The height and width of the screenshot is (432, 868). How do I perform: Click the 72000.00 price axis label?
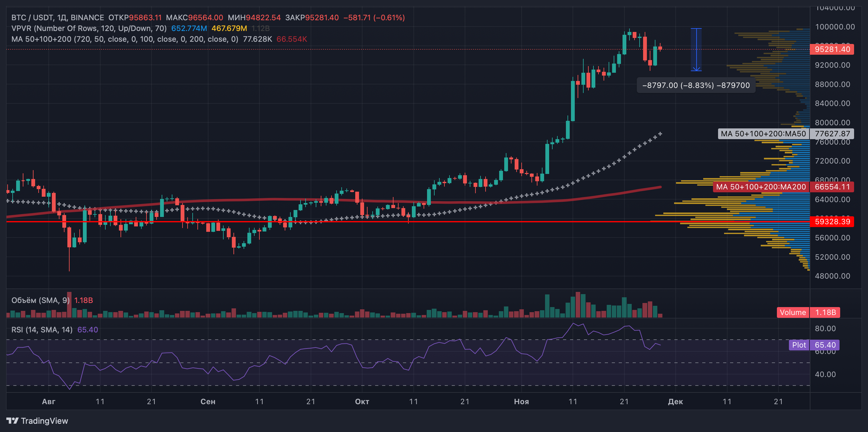(832, 161)
